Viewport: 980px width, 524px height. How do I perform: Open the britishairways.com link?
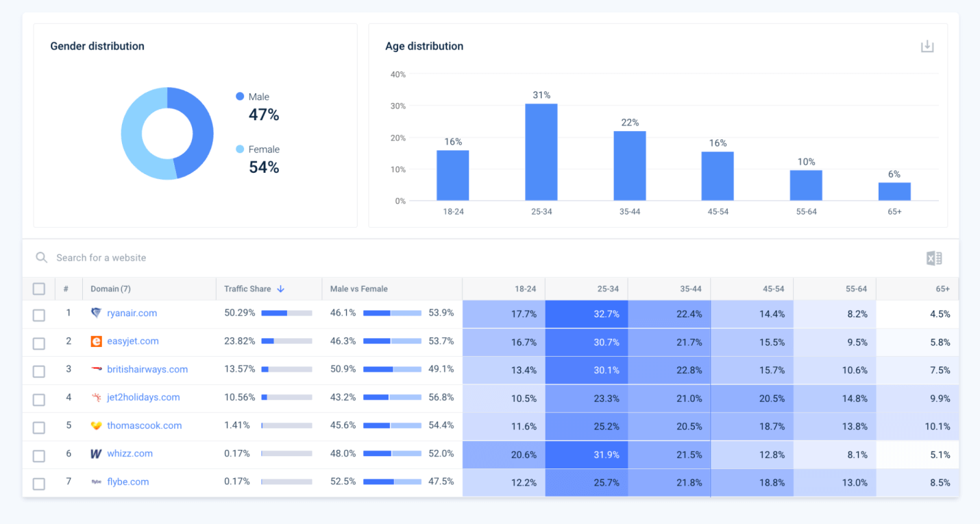[x=147, y=369]
